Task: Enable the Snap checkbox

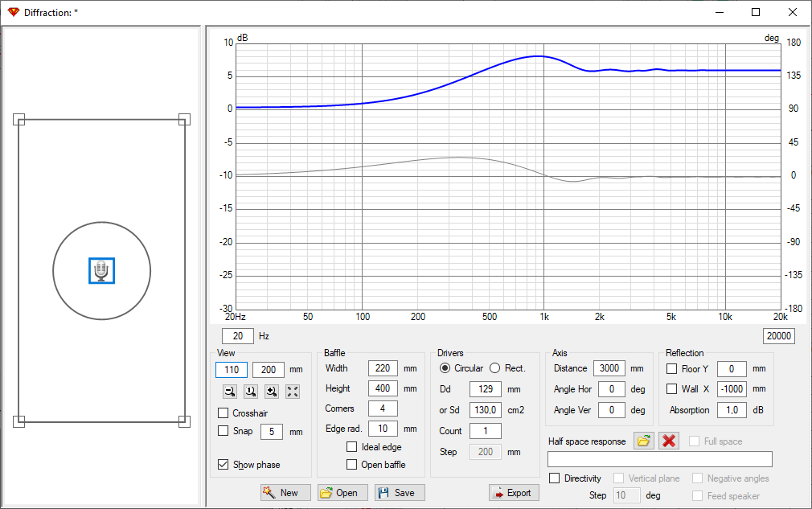Action: [x=224, y=431]
